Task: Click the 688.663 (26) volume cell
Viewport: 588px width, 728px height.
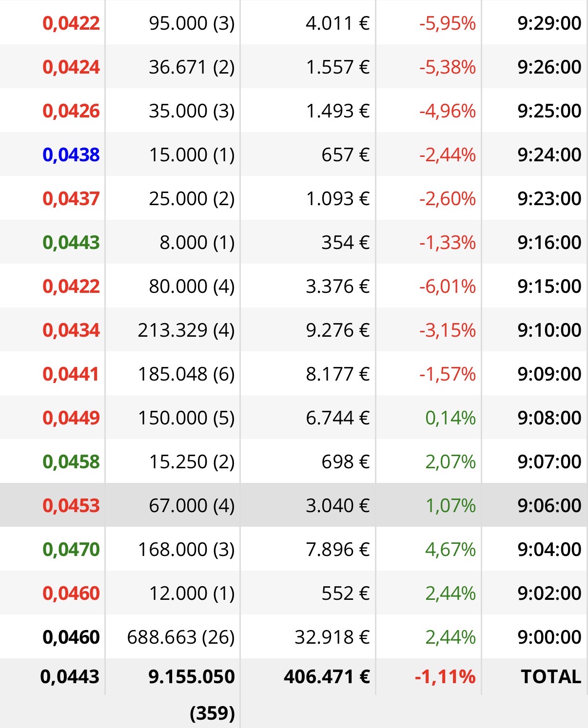Action: [x=181, y=637]
